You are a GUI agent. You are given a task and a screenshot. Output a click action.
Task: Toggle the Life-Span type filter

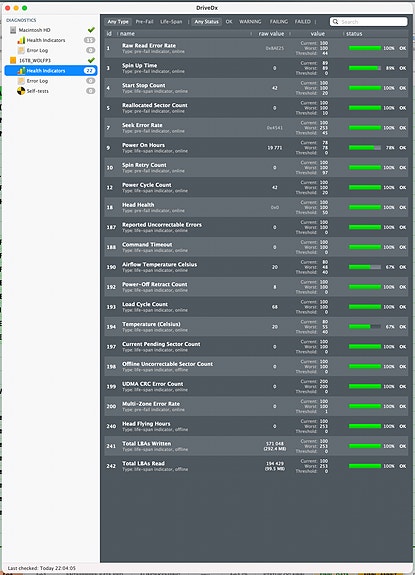pyautogui.click(x=171, y=22)
